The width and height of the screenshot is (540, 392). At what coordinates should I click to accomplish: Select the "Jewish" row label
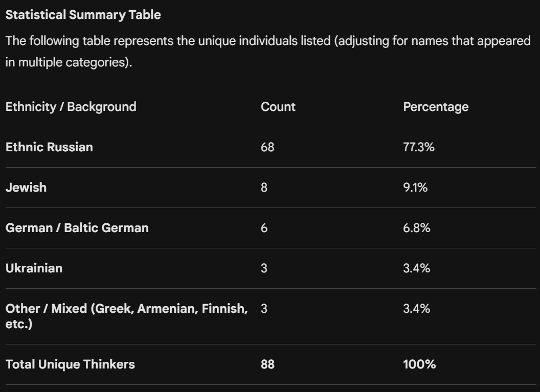(x=26, y=188)
